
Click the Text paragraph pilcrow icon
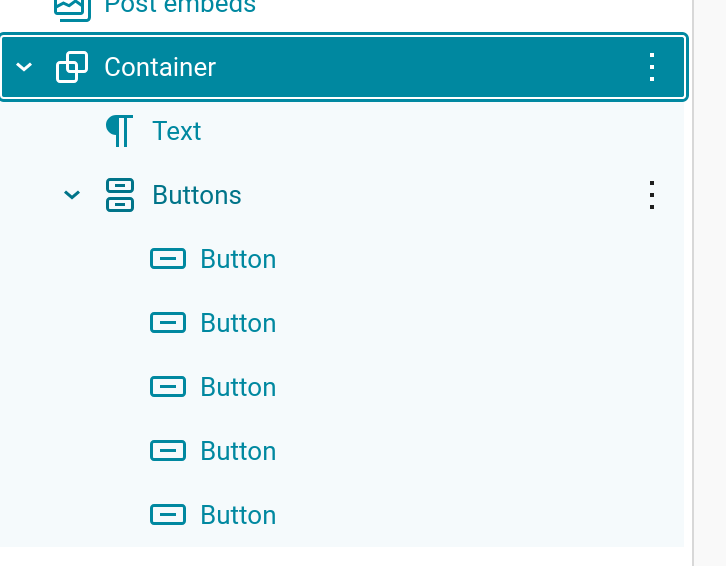[x=119, y=131]
